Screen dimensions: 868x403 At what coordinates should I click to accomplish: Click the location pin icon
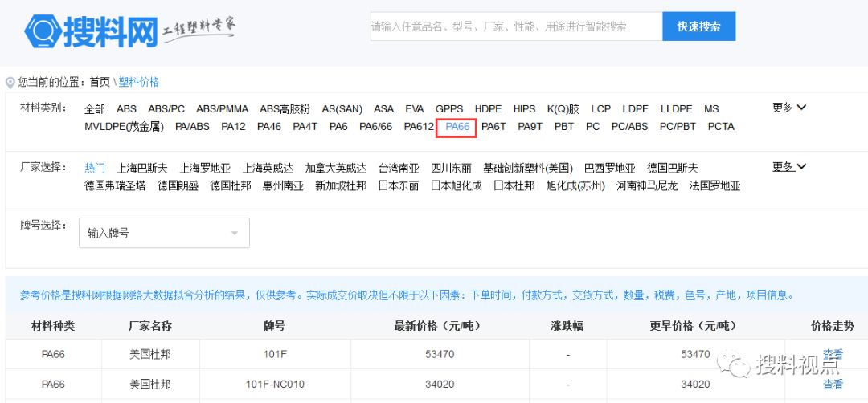click(10, 83)
